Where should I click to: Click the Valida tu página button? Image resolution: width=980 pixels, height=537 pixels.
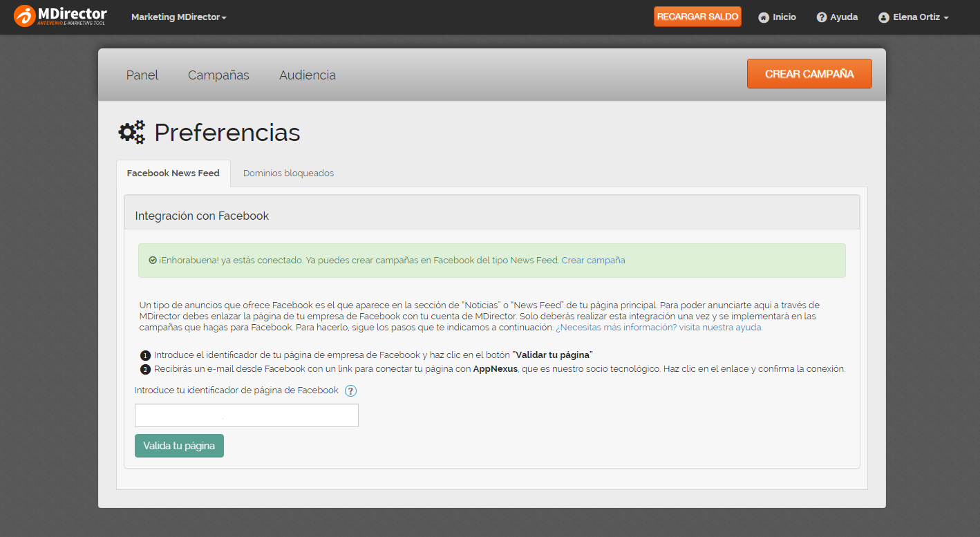coord(179,446)
